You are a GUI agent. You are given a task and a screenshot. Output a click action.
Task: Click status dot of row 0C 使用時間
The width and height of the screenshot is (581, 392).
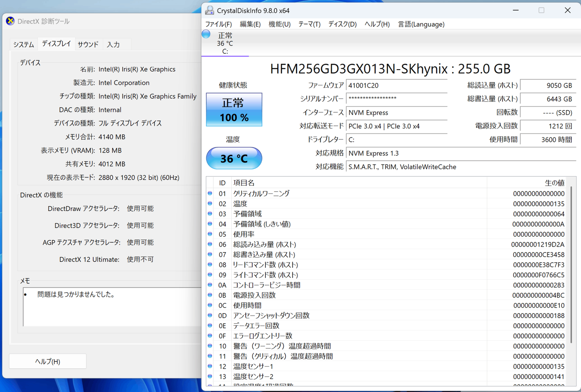pyautogui.click(x=210, y=305)
